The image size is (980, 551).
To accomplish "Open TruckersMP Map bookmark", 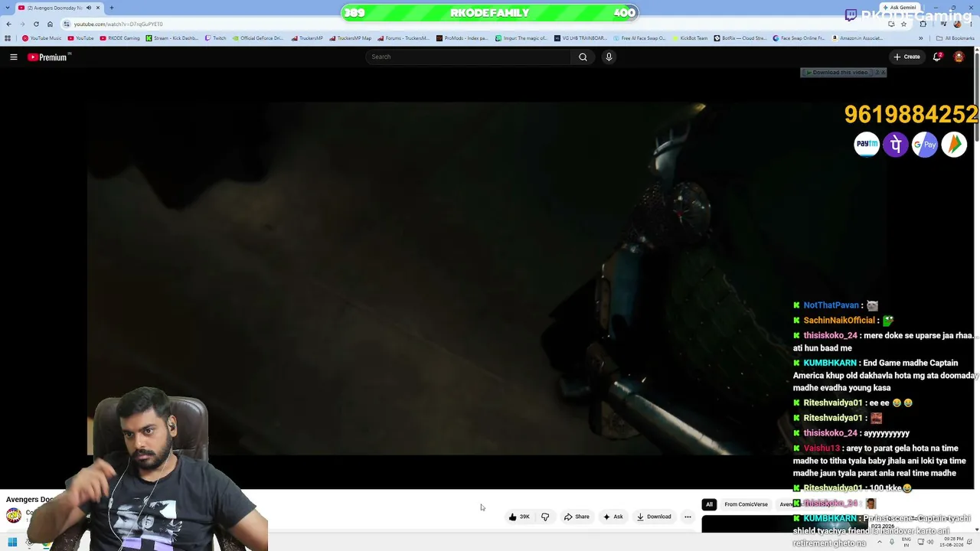I will coord(351,38).
